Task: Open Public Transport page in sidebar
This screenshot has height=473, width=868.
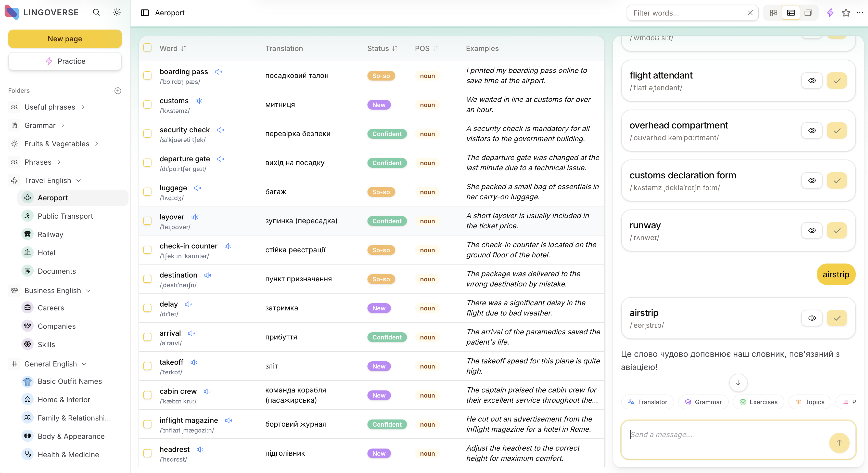Action: (x=65, y=216)
